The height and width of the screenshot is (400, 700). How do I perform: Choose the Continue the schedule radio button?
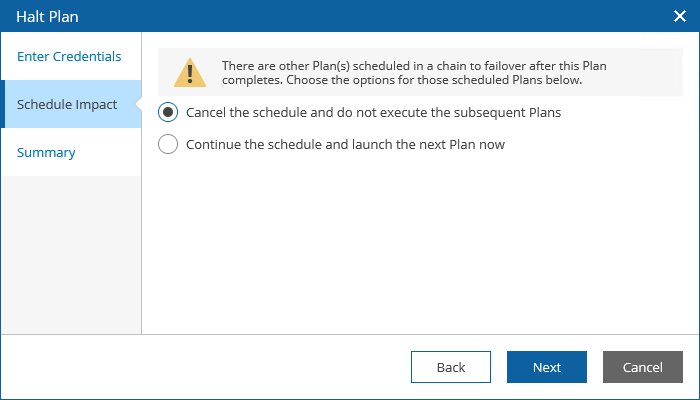click(x=168, y=144)
